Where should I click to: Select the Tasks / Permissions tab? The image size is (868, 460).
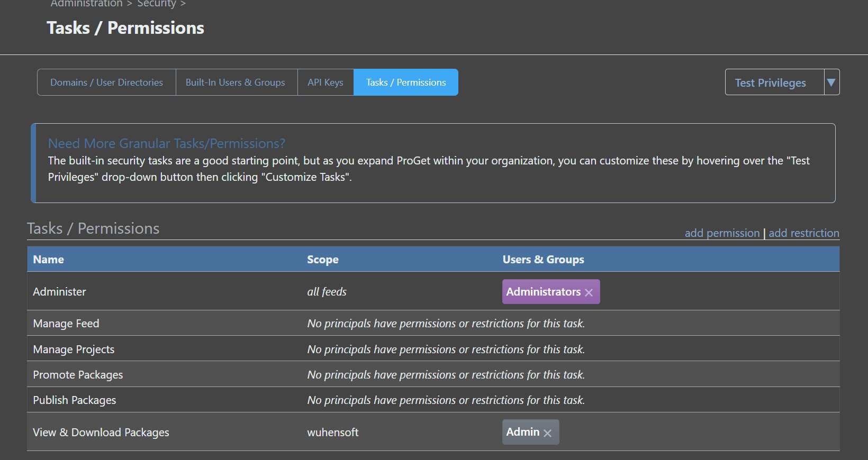coord(406,82)
